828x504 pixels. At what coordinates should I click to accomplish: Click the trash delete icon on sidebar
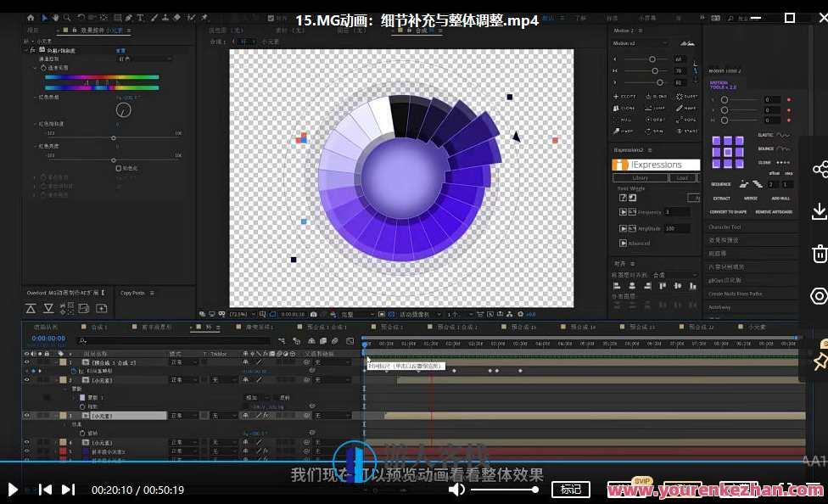pos(819,253)
